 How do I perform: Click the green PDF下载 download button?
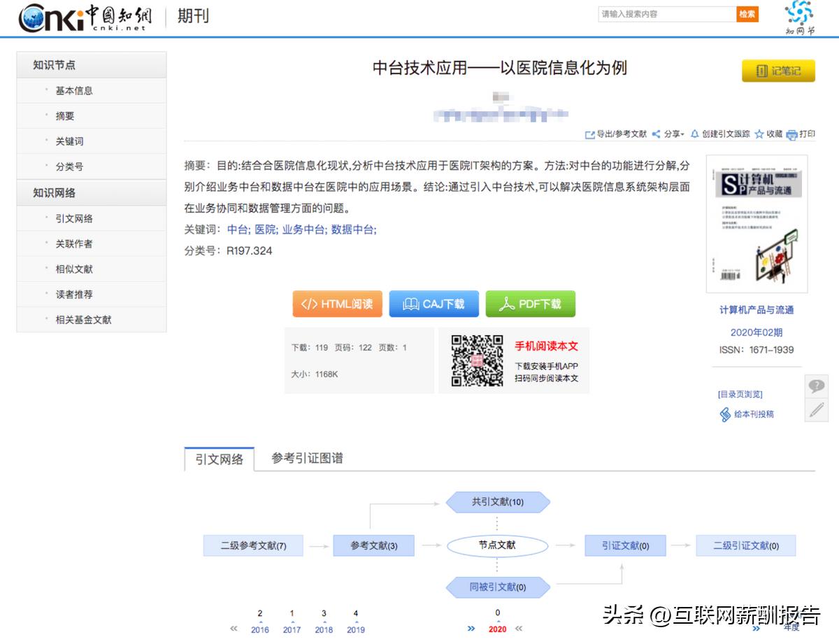531,303
